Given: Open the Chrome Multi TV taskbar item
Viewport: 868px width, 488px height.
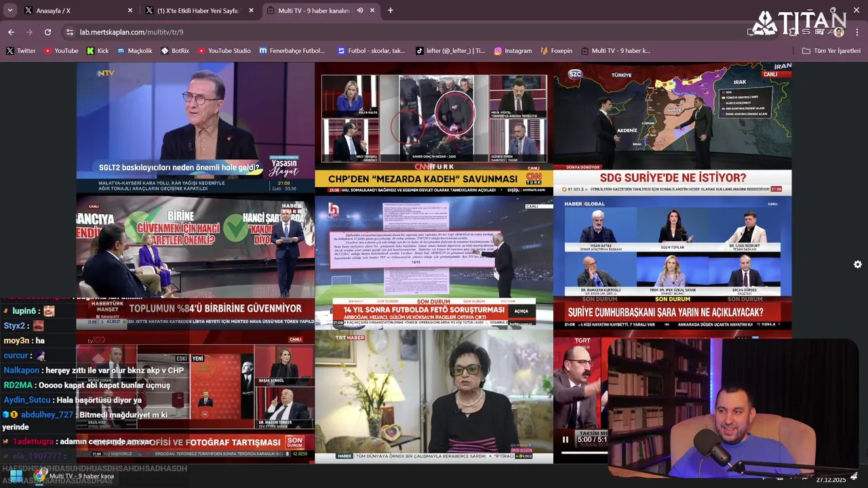Looking at the screenshot, I should click(76, 476).
